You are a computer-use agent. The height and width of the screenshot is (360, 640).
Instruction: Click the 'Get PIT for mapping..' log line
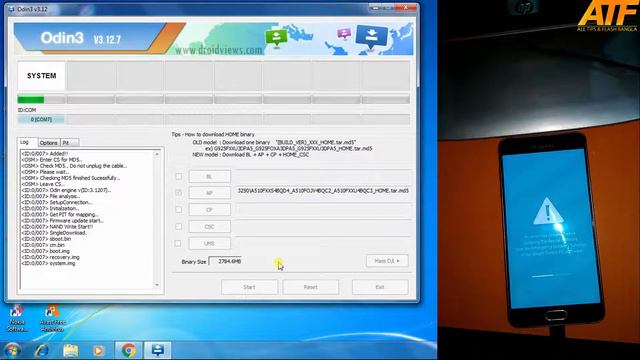click(x=60, y=215)
